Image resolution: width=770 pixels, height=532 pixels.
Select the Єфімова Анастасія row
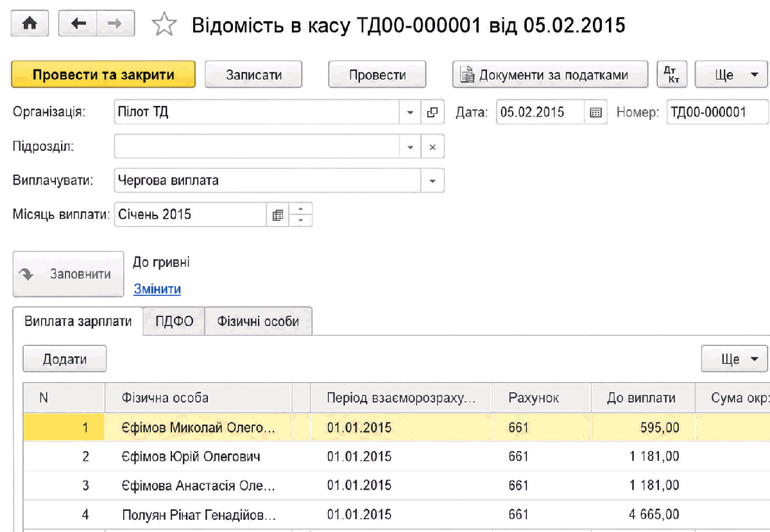click(x=397, y=486)
